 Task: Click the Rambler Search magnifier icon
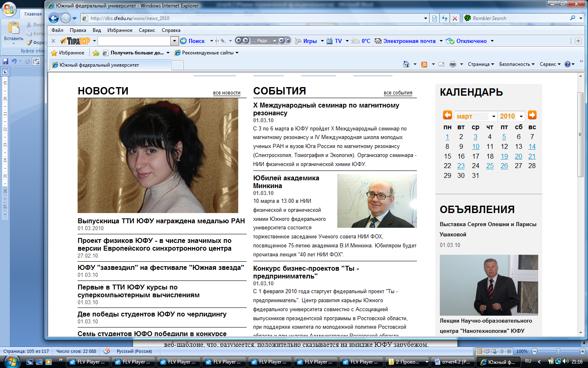click(x=572, y=18)
